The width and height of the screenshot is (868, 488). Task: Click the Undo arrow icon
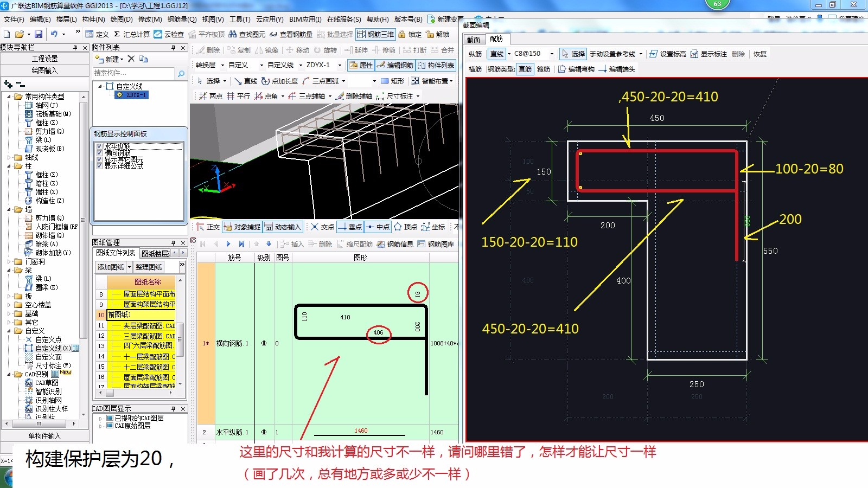pyautogui.click(x=54, y=34)
